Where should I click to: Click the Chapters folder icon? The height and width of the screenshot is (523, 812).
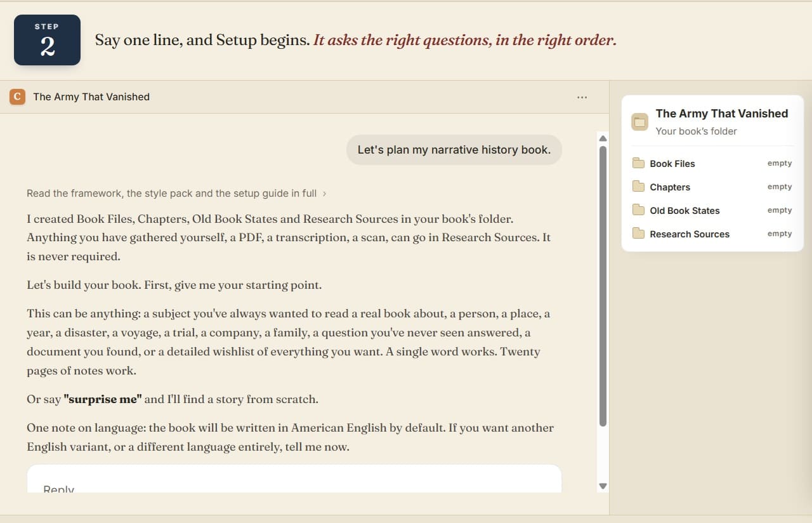coord(638,187)
